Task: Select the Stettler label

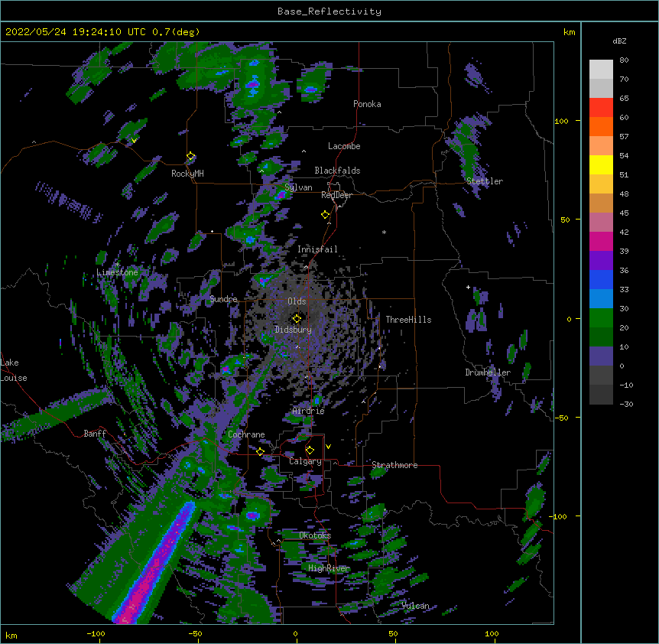Action: click(x=485, y=181)
